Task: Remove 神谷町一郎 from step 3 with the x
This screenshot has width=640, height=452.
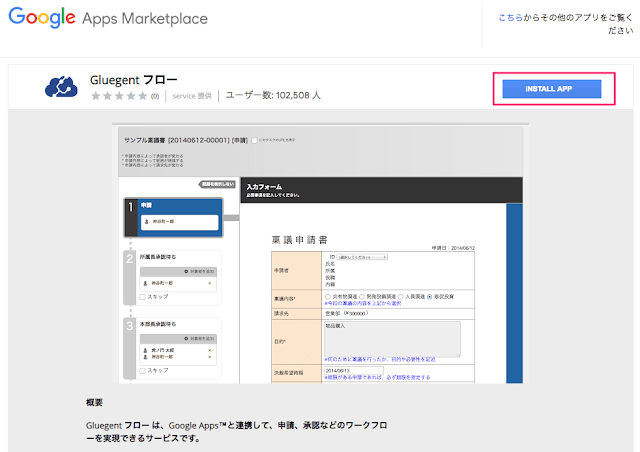Action: point(210,357)
